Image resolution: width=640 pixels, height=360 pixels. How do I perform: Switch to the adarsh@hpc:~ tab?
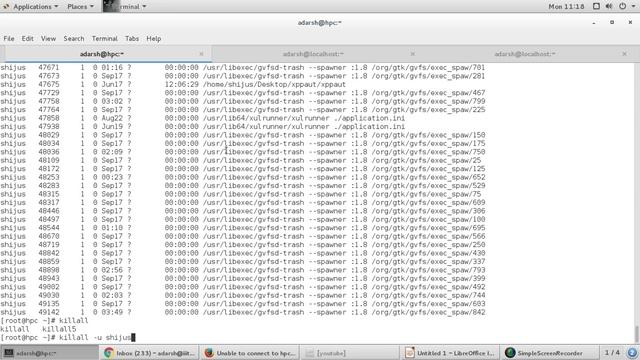pyautogui.click(x=102, y=54)
